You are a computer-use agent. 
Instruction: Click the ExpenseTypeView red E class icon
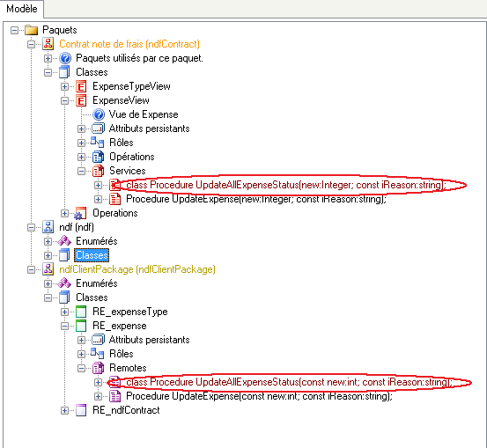[x=81, y=86]
